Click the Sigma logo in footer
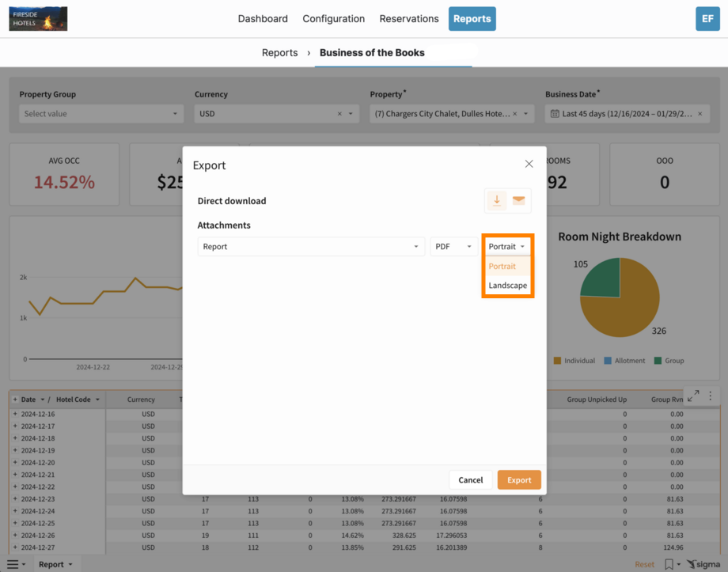The image size is (728, 572). [x=703, y=564]
